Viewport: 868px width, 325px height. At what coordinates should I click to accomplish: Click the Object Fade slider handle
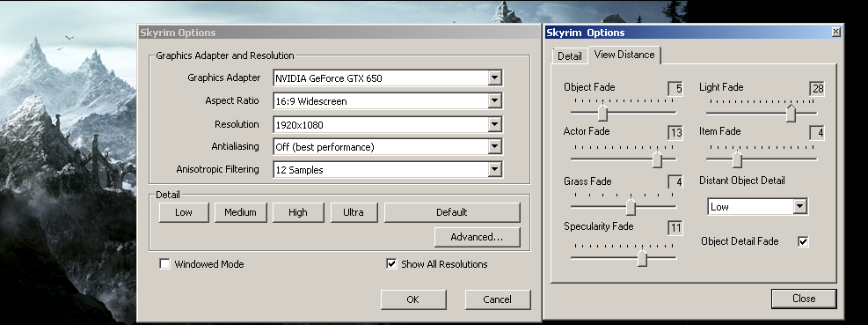(602, 113)
